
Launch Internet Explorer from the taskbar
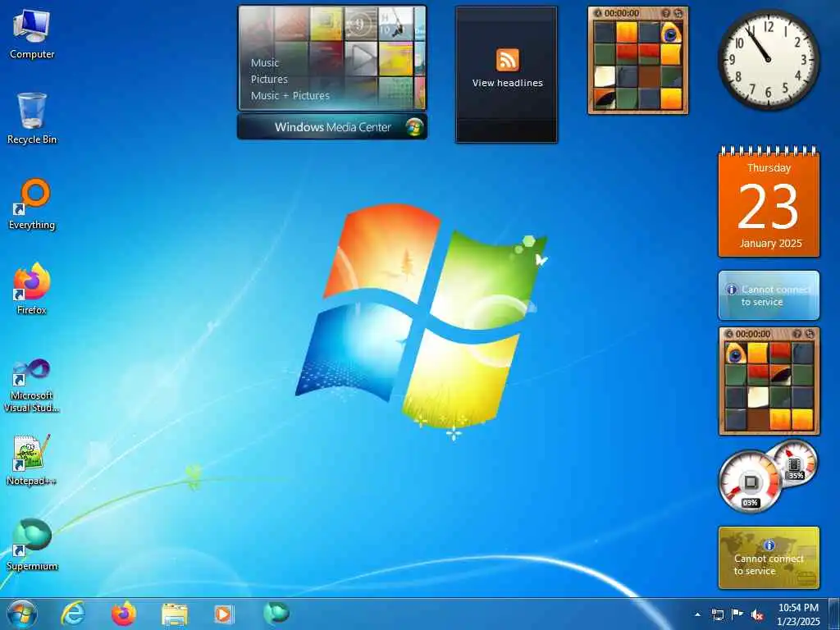[x=73, y=614]
